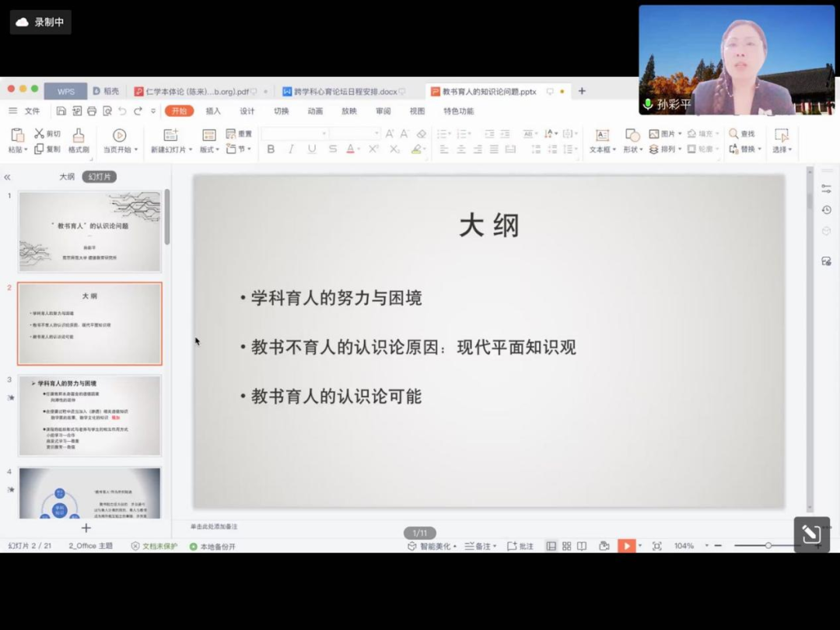The height and width of the screenshot is (630, 840).
Task: Toggle Italic formatting
Action: pos(291,149)
